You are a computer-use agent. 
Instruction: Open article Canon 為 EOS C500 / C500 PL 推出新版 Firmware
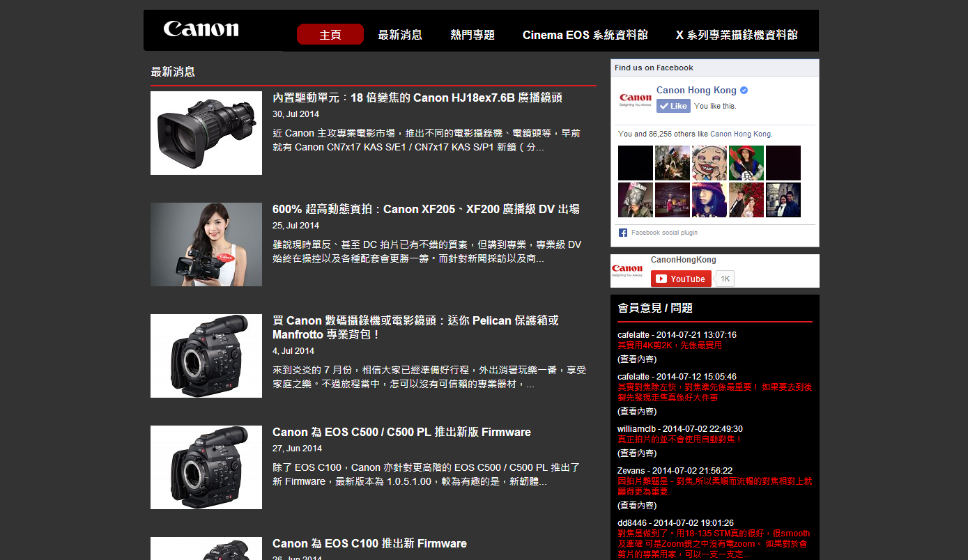pos(401,432)
